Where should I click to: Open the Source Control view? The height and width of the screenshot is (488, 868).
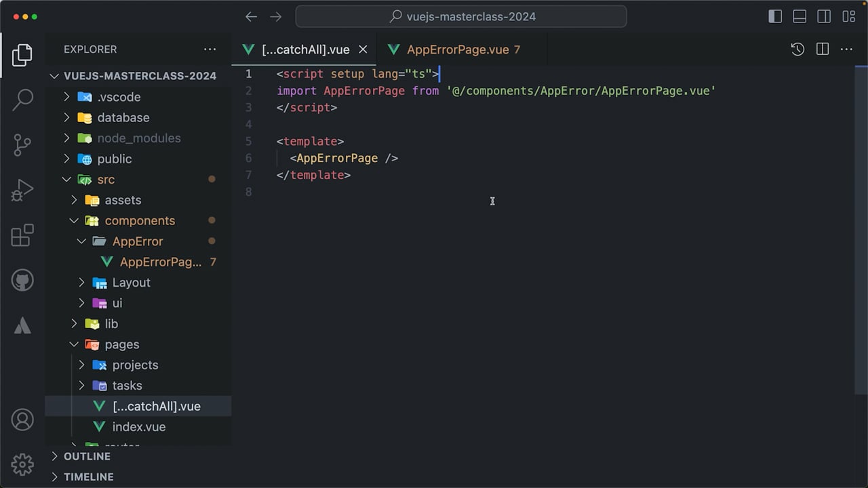[x=22, y=145]
